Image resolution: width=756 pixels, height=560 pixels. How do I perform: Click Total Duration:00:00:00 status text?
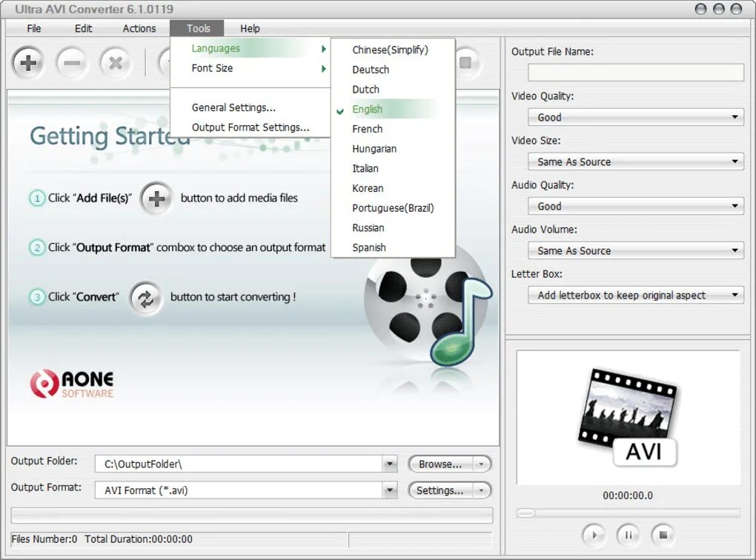coord(139,539)
